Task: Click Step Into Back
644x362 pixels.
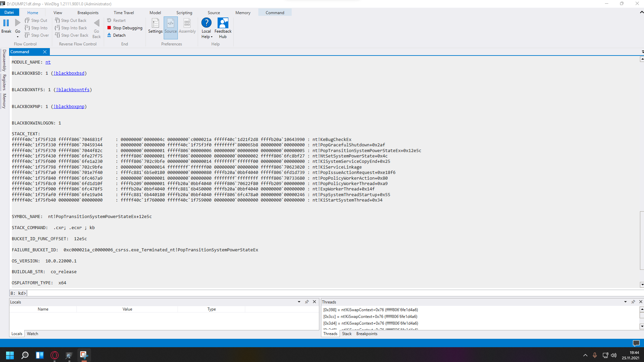Action: (71, 28)
